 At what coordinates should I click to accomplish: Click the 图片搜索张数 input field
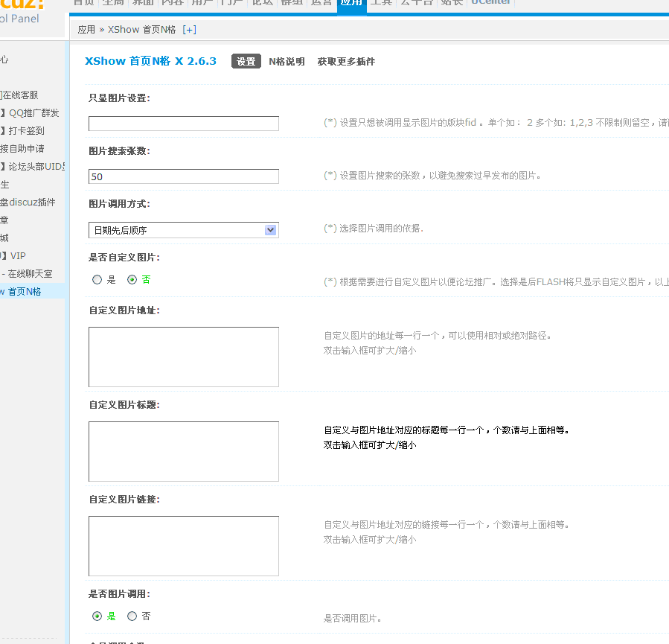coord(183,176)
